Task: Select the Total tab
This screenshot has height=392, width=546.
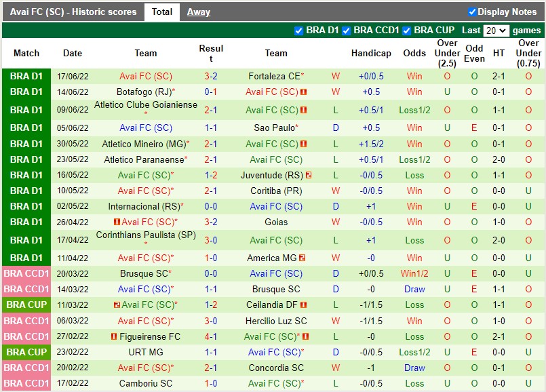Action: click(162, 12)
